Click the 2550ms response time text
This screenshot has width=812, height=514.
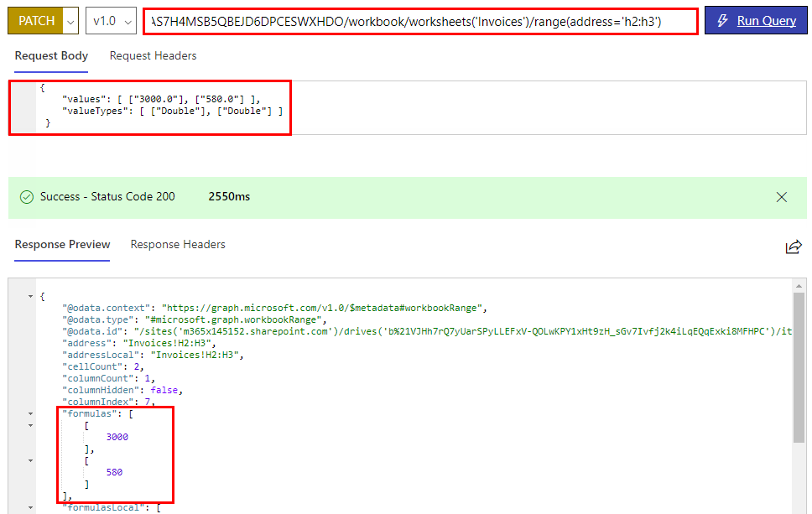coord(229,197)
